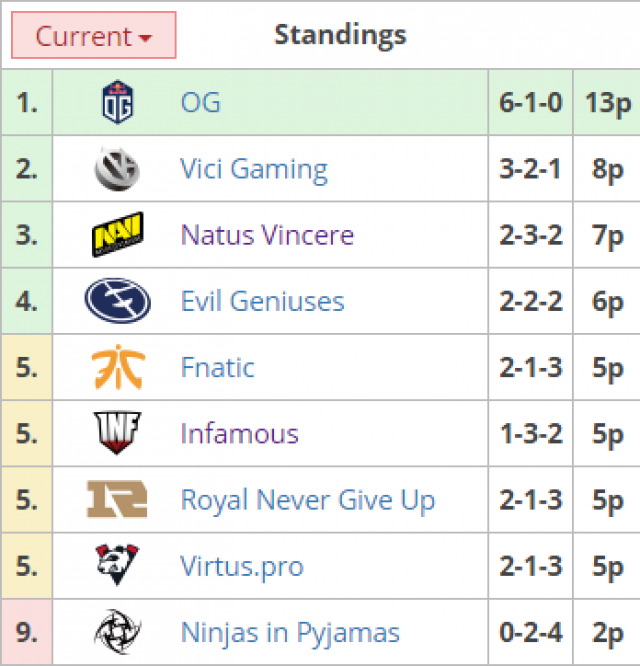Viewport: 640px width, 666px height.
Task: Click the Evil Geniuses logo
Action: point(118,301)
